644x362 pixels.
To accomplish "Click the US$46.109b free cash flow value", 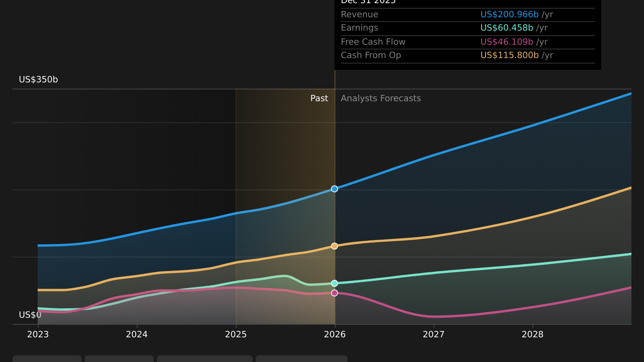I will pos(506,42).
